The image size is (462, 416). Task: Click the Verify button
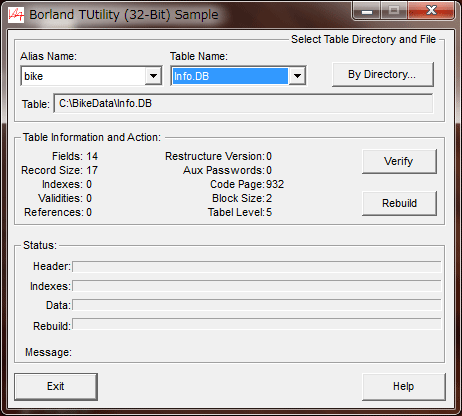click(x=399, y=161)
